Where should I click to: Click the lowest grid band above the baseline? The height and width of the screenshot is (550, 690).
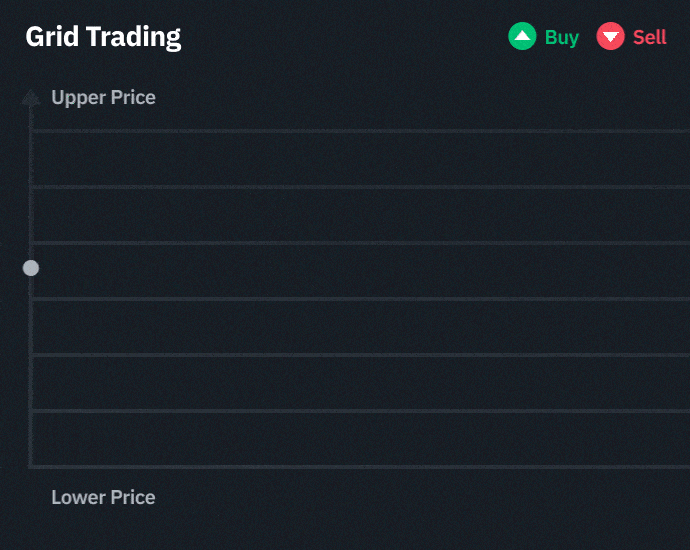(x=360, y=438)
